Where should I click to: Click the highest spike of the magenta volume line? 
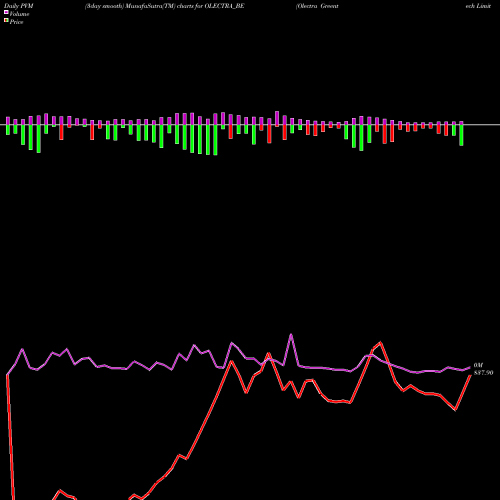291,334
